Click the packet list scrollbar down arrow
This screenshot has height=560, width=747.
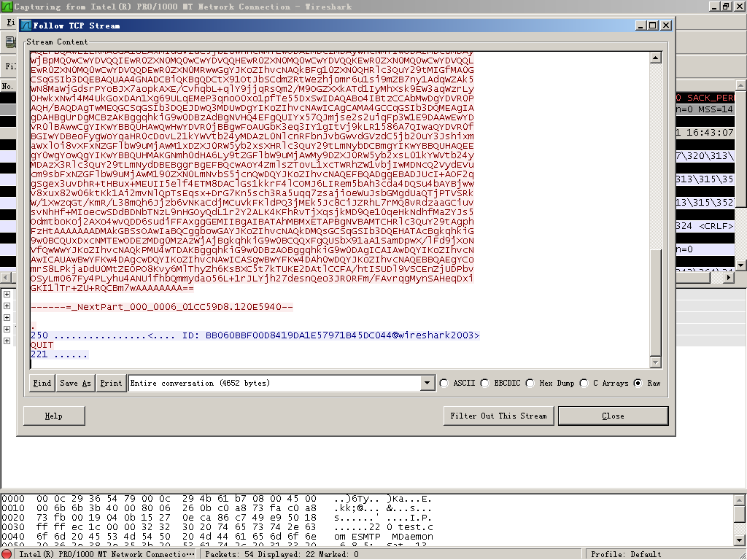[x=741, y=265]
